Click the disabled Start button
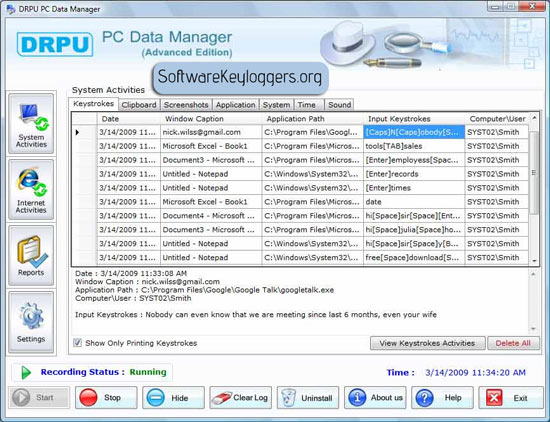The width and height of the screenshot is (550, 422). [39, 397]
